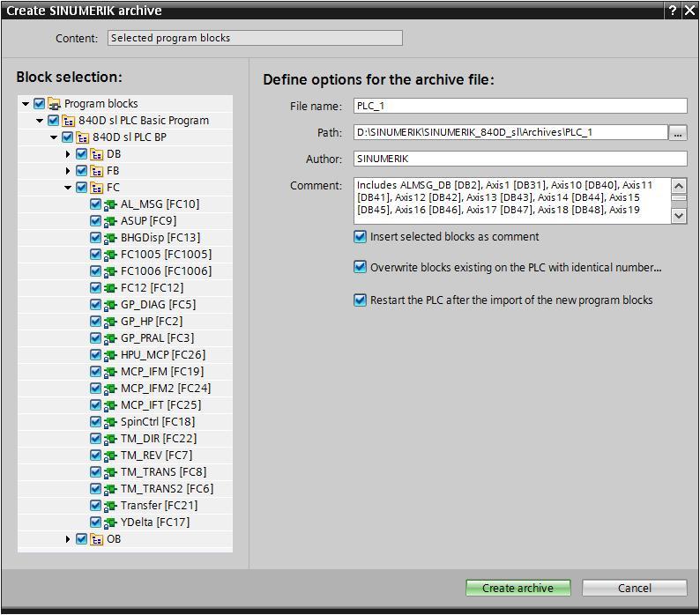Click the YDelta [FC17] block icon
700x615 pixels.
coord(110,522)
